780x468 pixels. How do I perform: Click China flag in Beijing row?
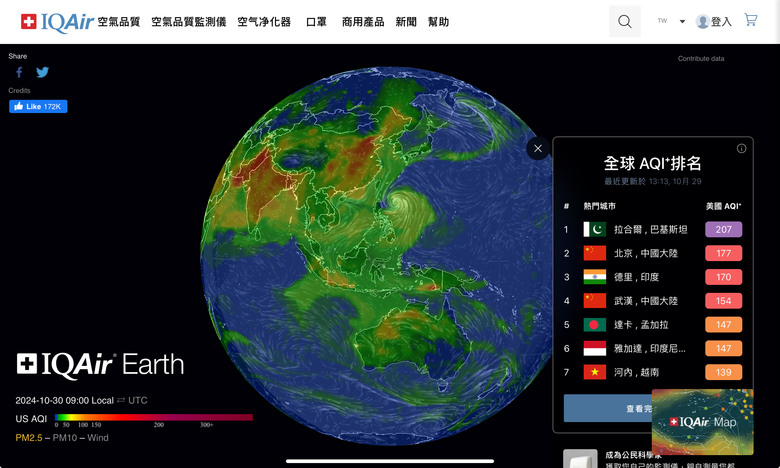tap(594, 253)
